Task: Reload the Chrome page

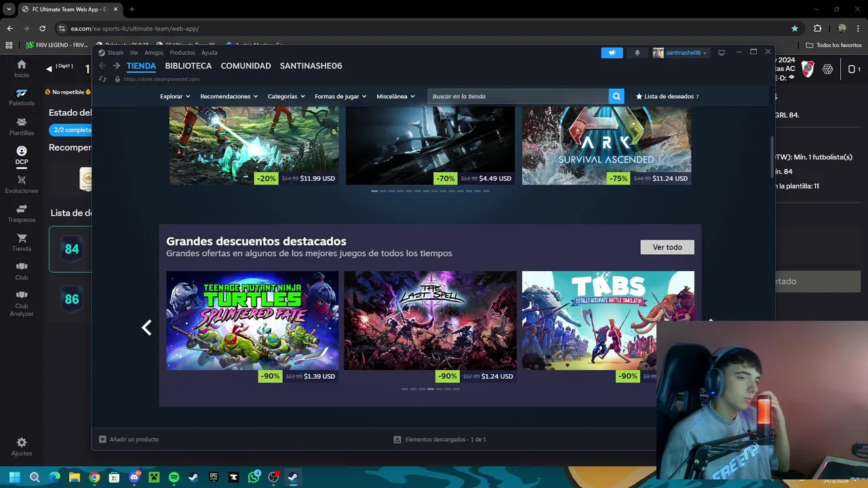Action: [x=42, y=28]
